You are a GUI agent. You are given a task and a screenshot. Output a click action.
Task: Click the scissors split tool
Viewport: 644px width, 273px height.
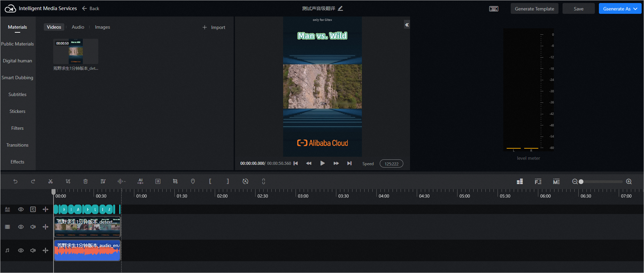click(x=50, y=181)
